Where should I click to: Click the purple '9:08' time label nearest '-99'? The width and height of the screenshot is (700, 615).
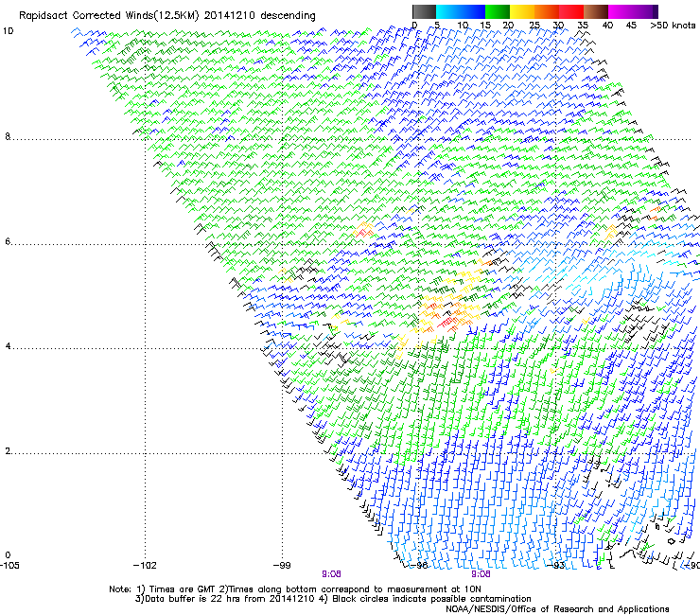[x=331, y=574]
